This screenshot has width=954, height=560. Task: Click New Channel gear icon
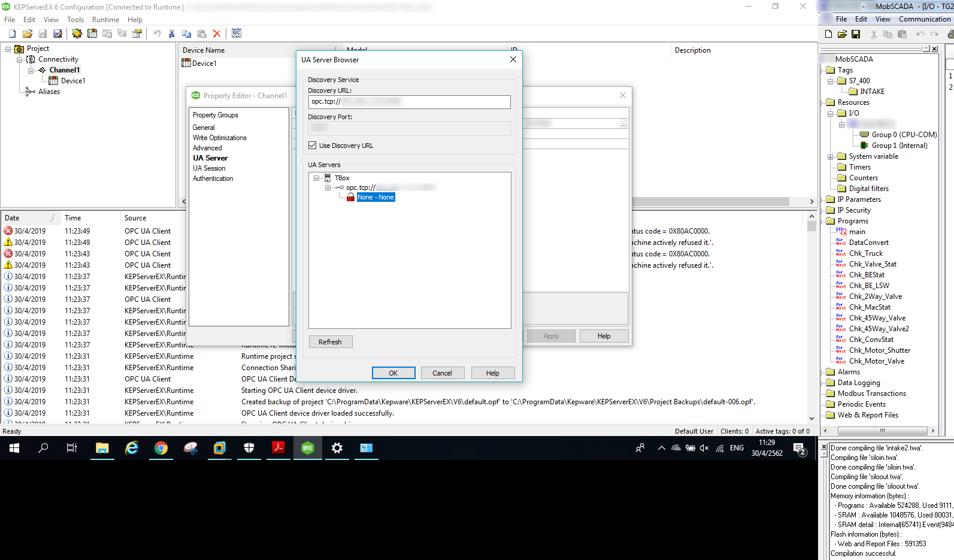pyautogui.click(x=77, y=34)
